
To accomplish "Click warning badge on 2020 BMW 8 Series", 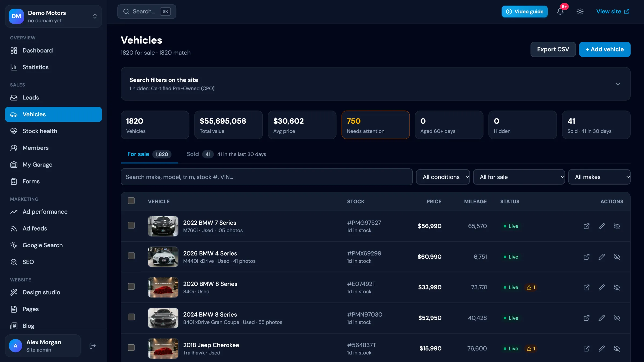I will pos(531,287).
